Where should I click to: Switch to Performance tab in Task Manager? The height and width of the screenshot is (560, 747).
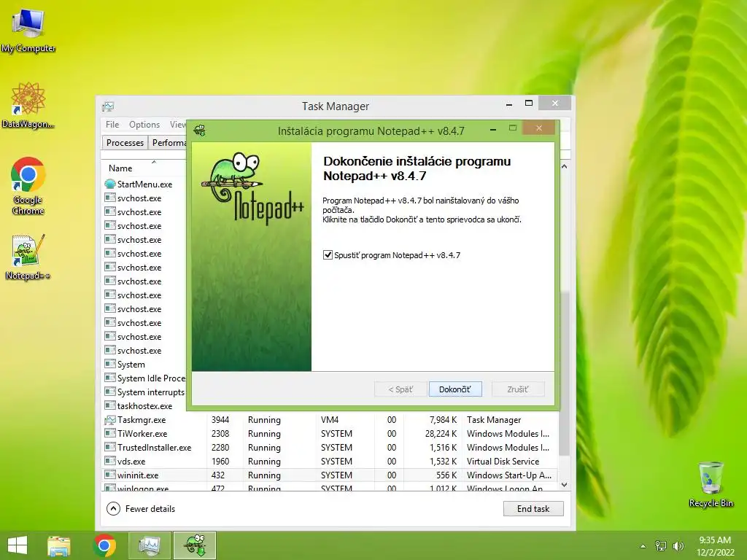[x=169, y=142]
